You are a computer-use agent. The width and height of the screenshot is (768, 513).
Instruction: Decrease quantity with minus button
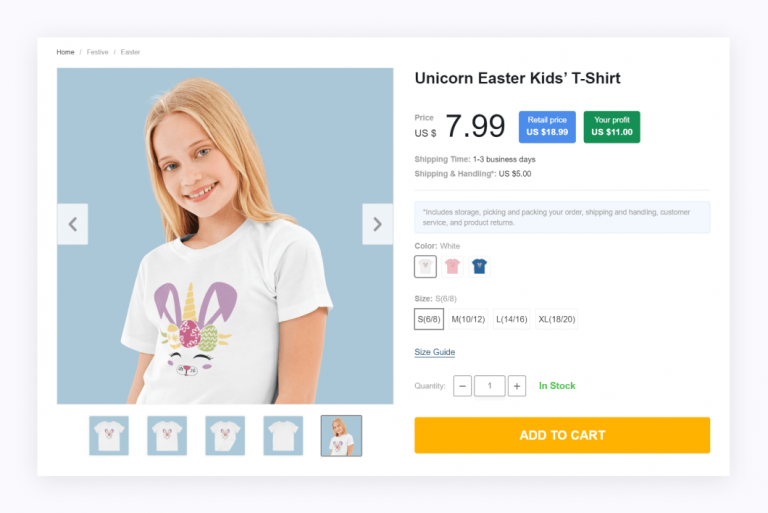pos(462,386)
